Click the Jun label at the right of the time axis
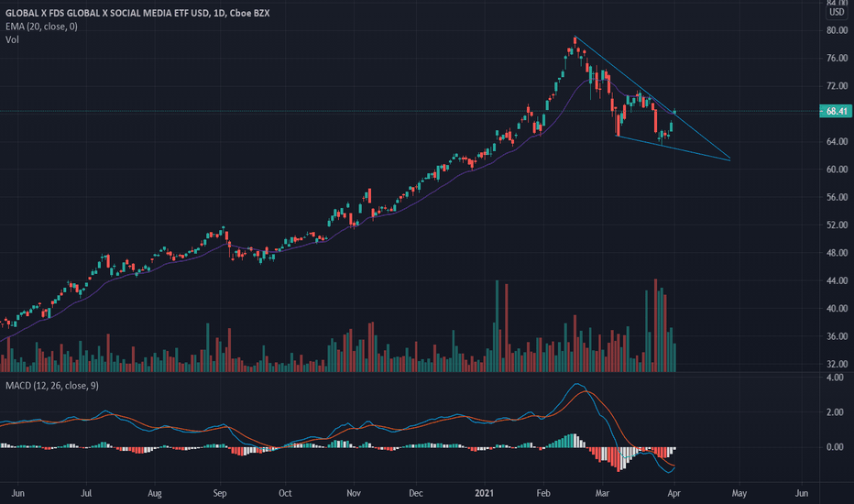The image size is (854, 504). [x=801, y=493]
